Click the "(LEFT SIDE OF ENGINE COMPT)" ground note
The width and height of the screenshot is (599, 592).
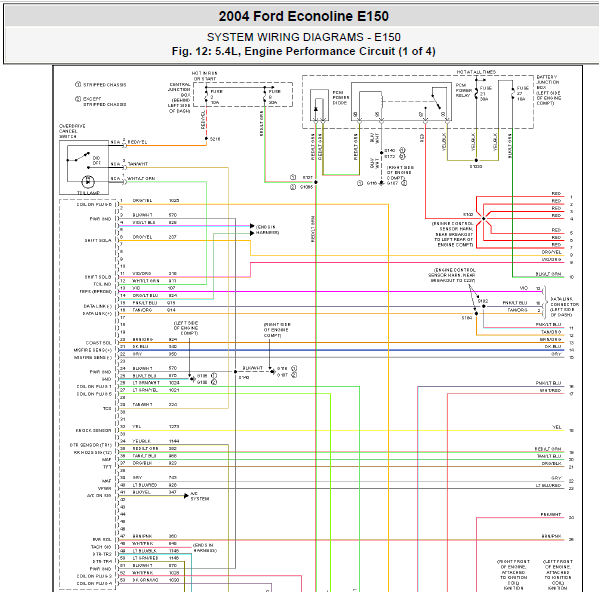(186, 328)
